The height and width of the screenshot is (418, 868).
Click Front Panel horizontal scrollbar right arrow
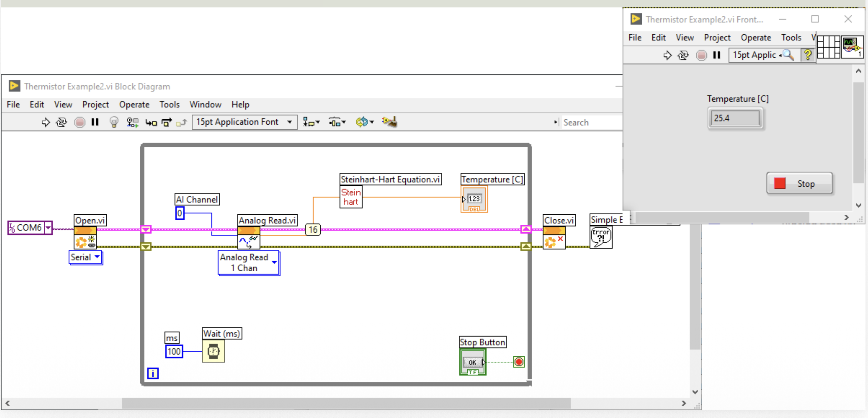(846, 217)
